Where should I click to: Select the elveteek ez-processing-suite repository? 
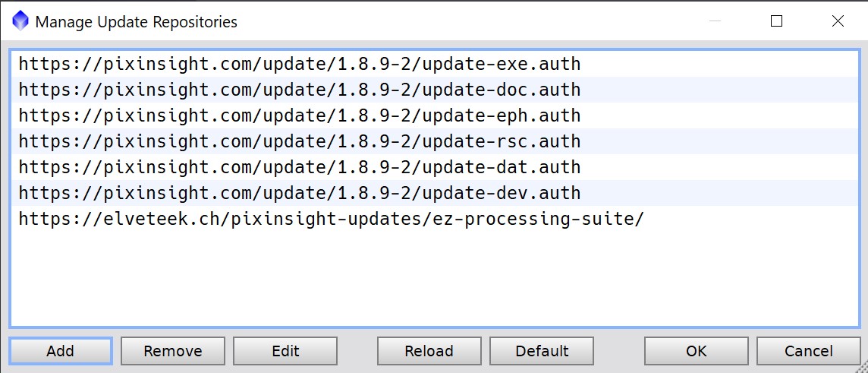[331, 219]
